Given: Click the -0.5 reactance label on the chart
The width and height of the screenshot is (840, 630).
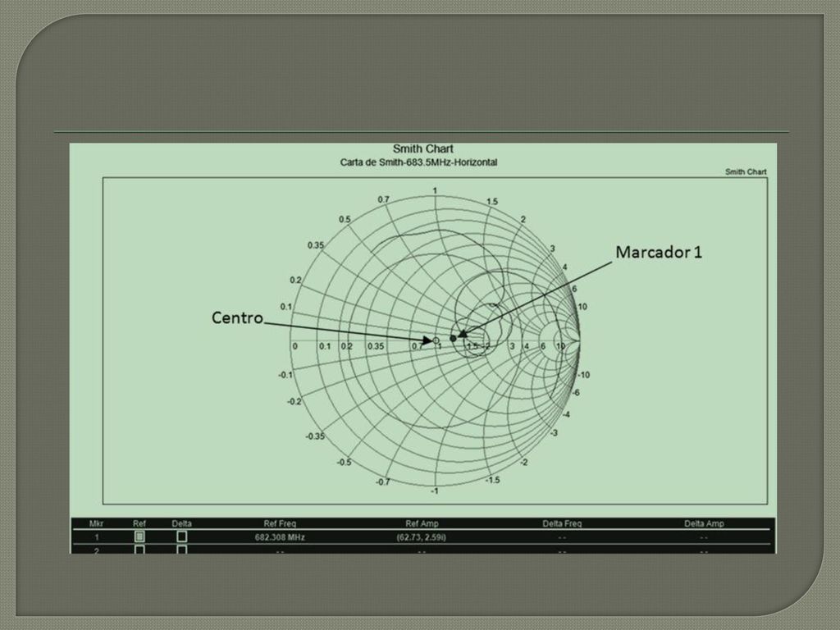Looking at the screenshot, I should [344, 463].
